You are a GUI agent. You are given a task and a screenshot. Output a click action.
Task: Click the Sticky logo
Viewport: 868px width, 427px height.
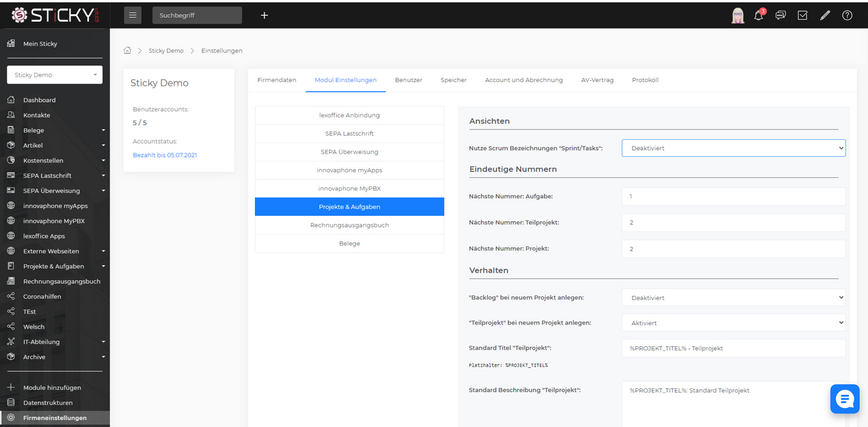click(x=55, y=15)
